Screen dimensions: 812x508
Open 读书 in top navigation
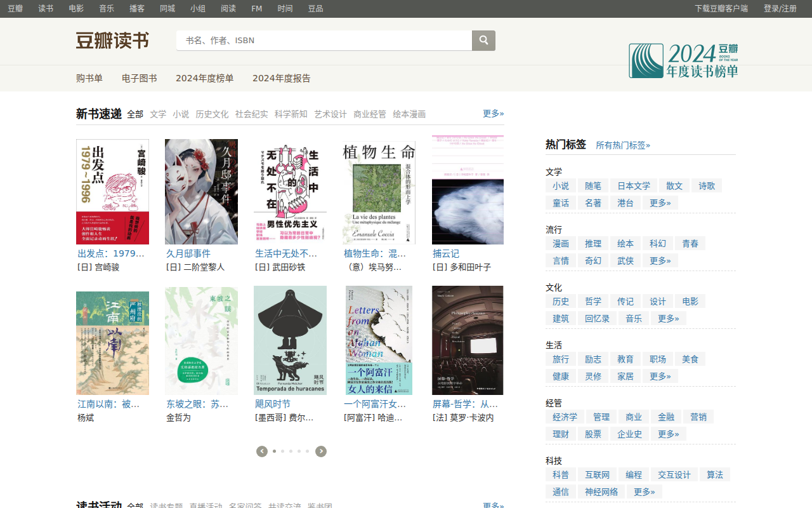[46, 8]
